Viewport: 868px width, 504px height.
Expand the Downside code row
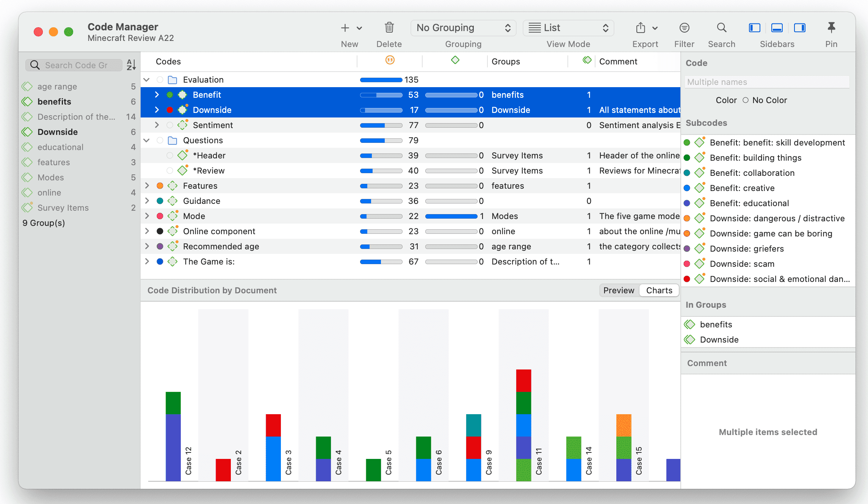(157, 110)
